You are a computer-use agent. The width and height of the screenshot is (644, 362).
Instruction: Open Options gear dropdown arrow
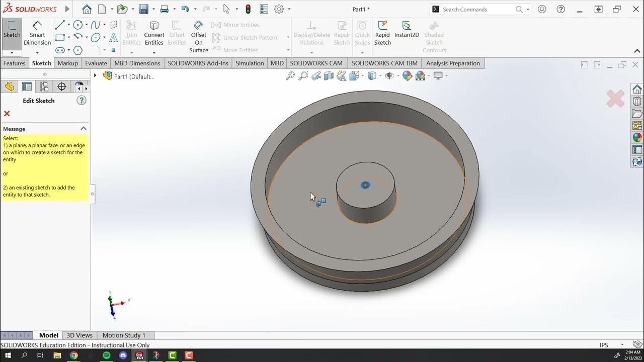click(289, 9)
